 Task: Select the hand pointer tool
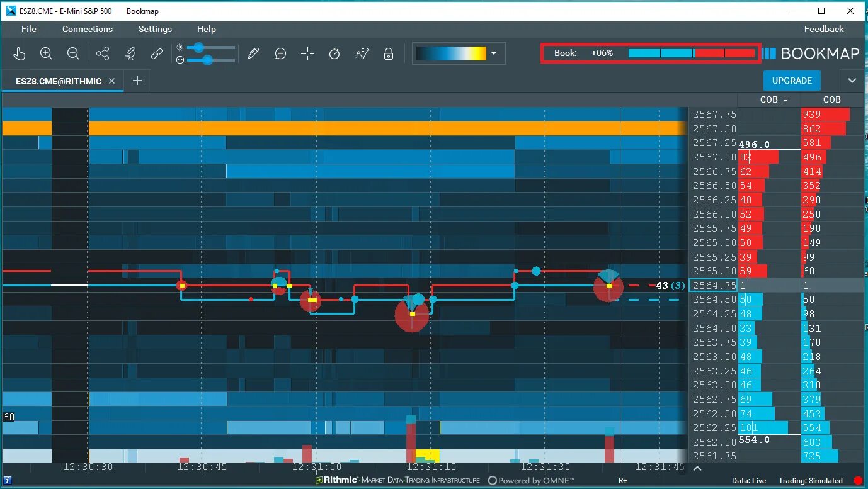pos(20,54)
